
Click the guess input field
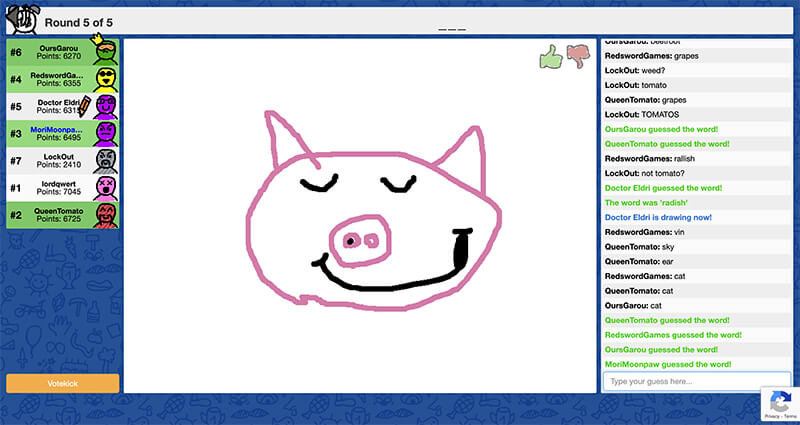tap(696, 381)
